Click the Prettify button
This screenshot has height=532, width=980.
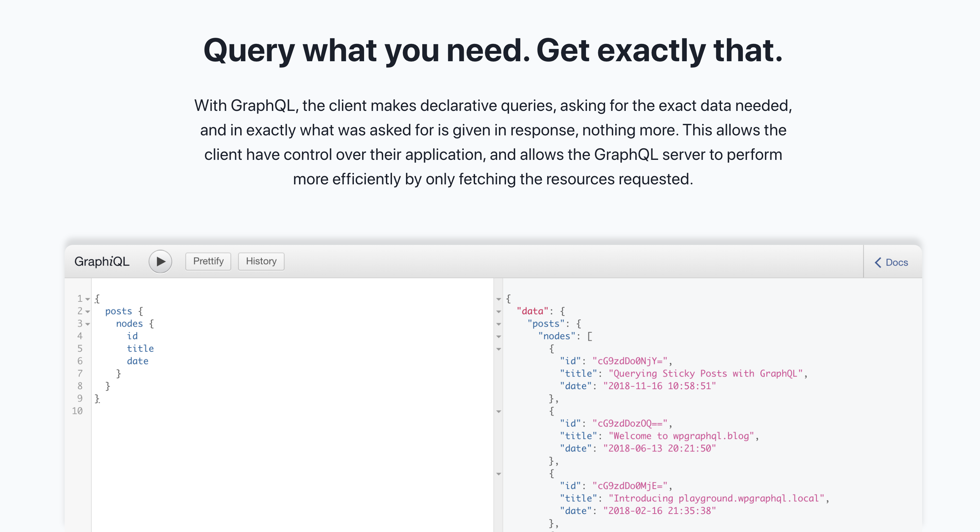(x=208, y=261)
